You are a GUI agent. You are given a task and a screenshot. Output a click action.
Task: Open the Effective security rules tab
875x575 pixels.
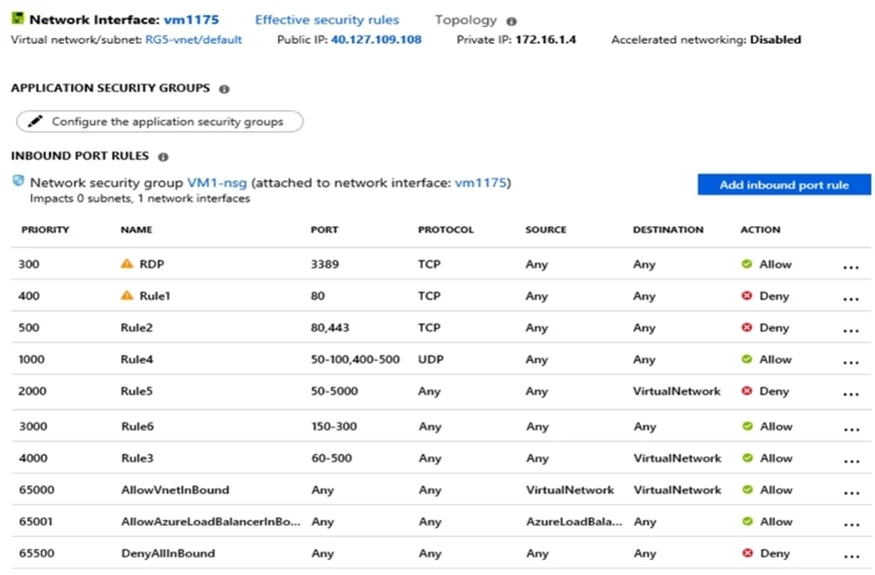coord(327,20)
